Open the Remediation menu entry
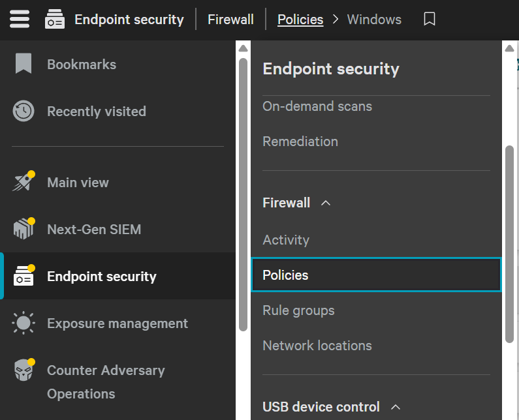The height and width of the screenshot is (420, 519). point(376,142)
